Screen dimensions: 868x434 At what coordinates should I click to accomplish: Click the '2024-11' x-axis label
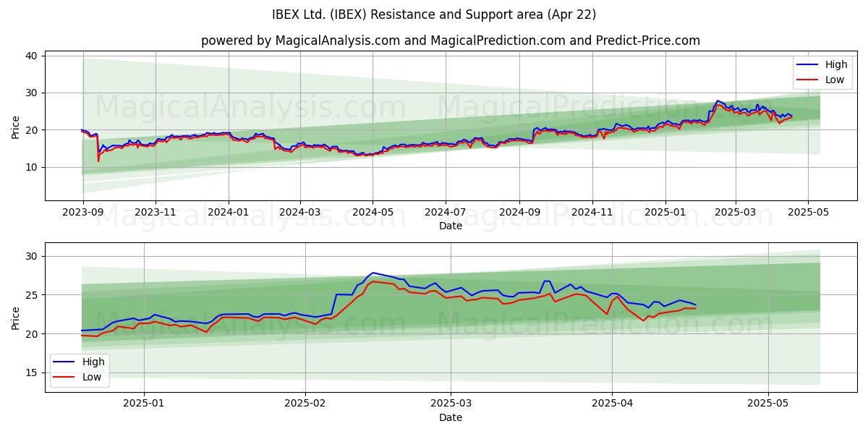592,213
